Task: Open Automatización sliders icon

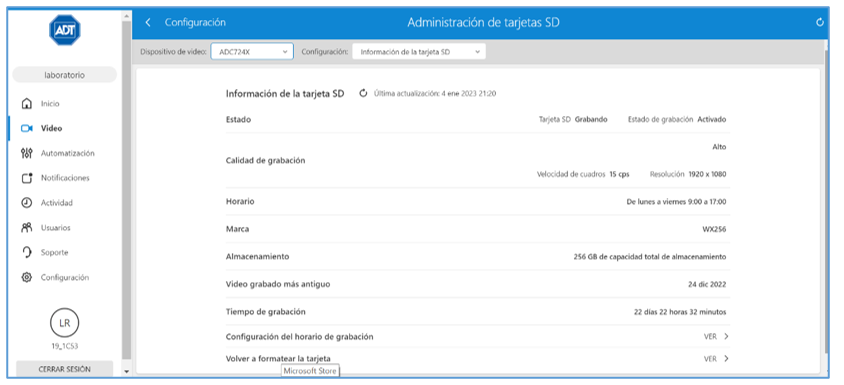Action: coord(26,153)
